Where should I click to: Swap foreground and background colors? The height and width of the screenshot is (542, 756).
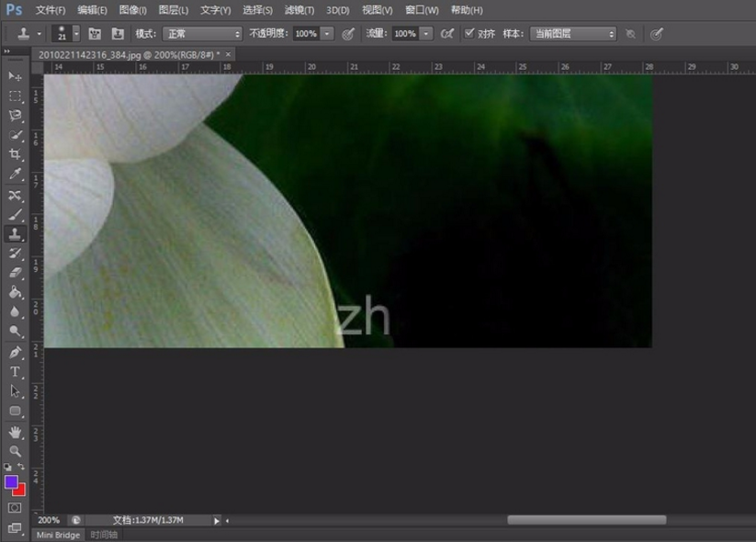click(x=21, y=468)
